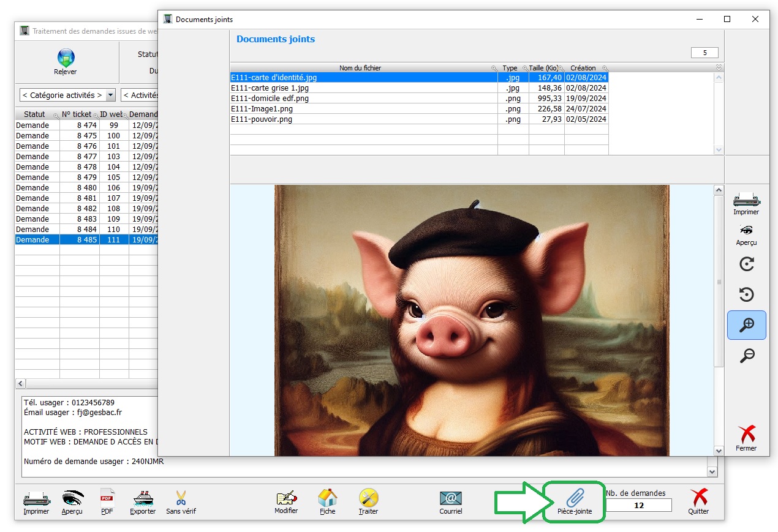
Task: Sort by Nom du fichier column
Action: click(x=360, y=68)
